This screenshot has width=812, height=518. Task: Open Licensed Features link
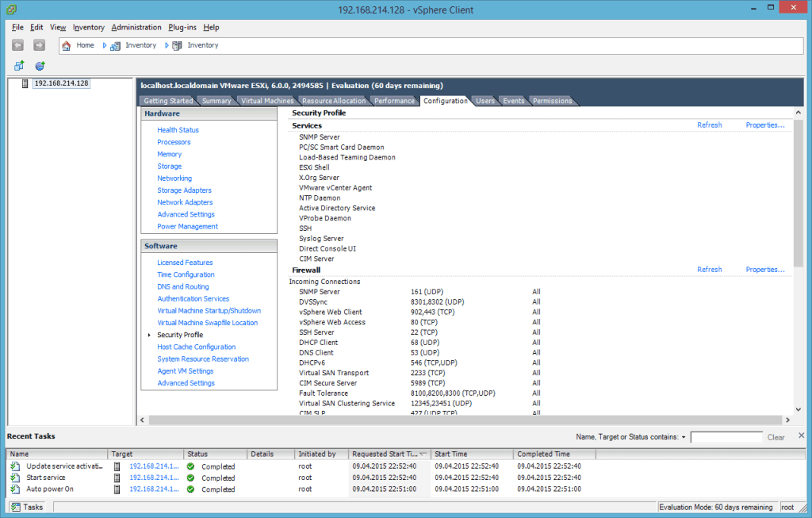click(185, 263)
